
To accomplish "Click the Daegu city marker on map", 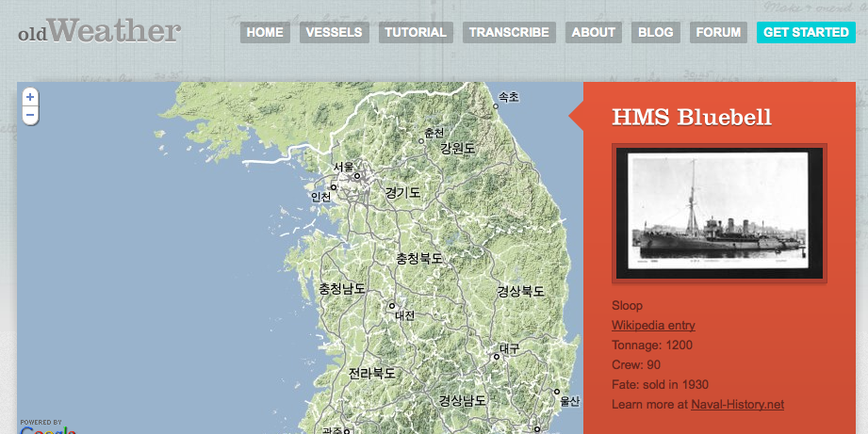I will coord(497,357).
